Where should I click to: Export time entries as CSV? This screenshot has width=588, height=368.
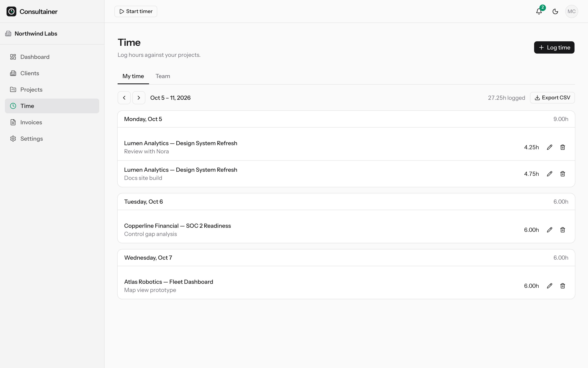(x=552, y=98)
